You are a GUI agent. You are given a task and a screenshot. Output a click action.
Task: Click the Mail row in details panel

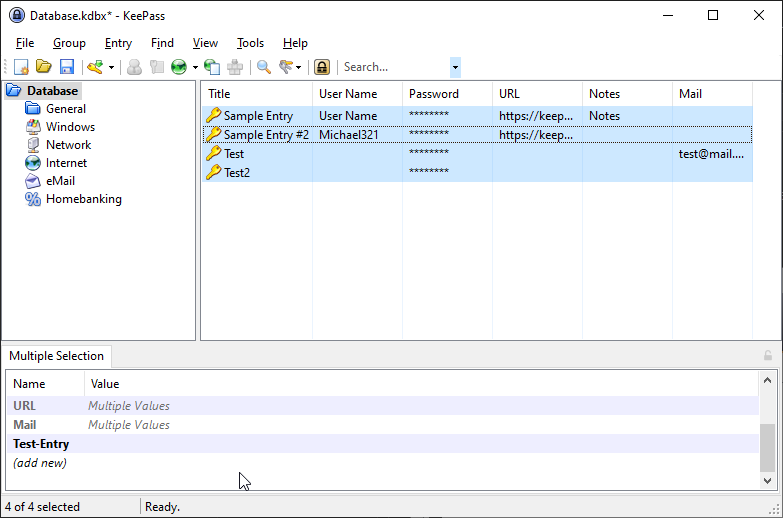pos(383,425)
